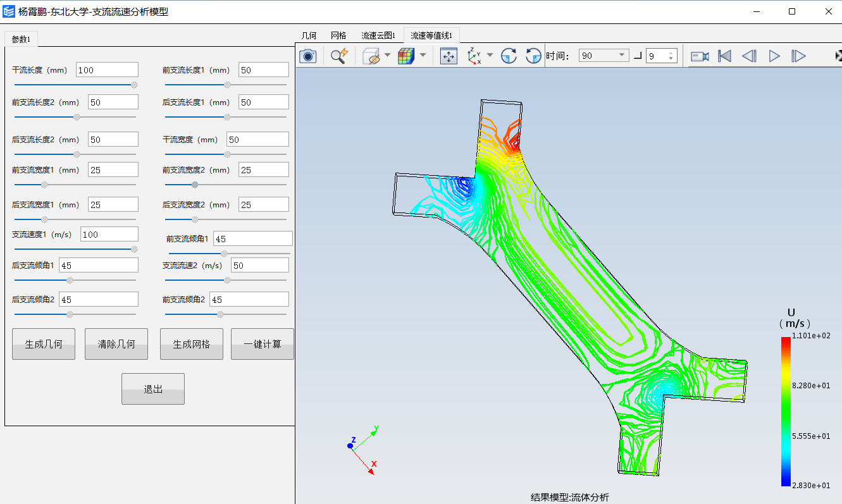Click the 退出 button
The height and width of the screenshot is (504, 842).
coord(153,389)
